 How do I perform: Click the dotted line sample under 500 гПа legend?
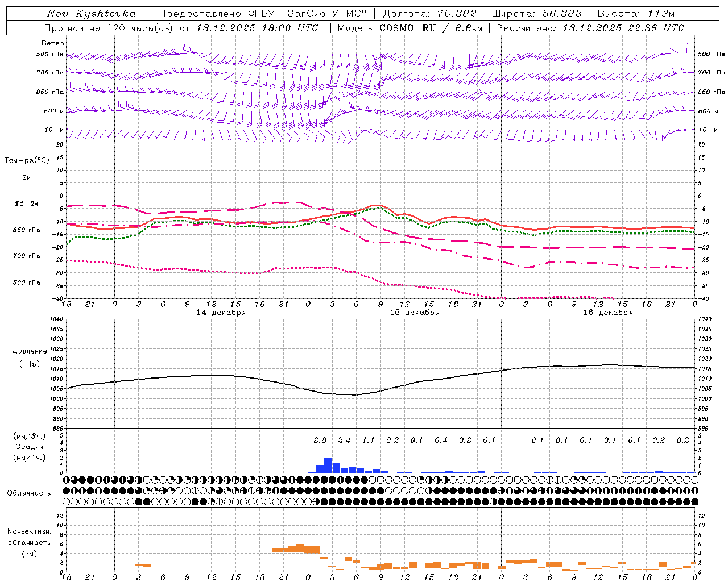pyautogui.click(x=26, y=289)
